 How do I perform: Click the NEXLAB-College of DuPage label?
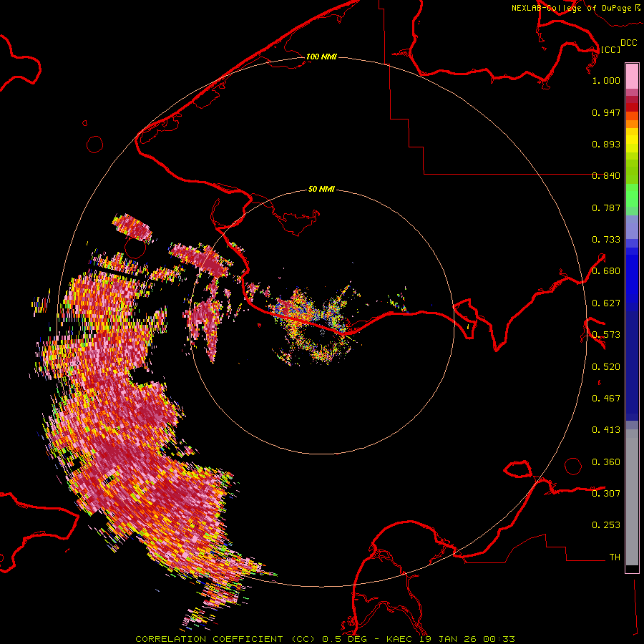[571, 8]
